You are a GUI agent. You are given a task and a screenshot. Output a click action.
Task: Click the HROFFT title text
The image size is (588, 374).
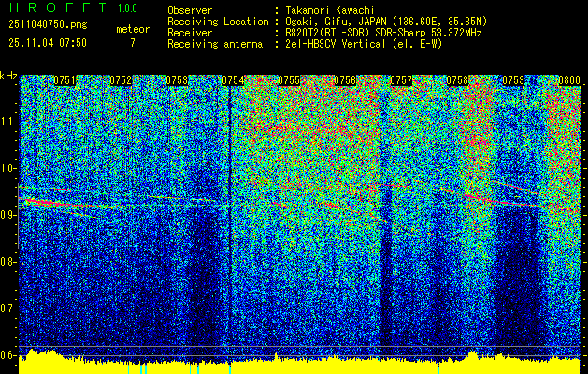coord(57,7)
